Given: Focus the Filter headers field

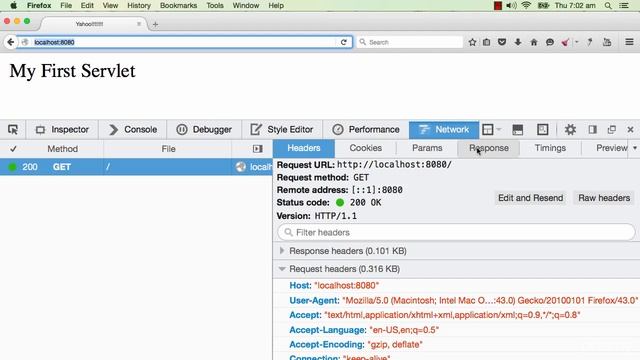Looking at the screenshot, I should pyautogui.click(x=456, y=232).
